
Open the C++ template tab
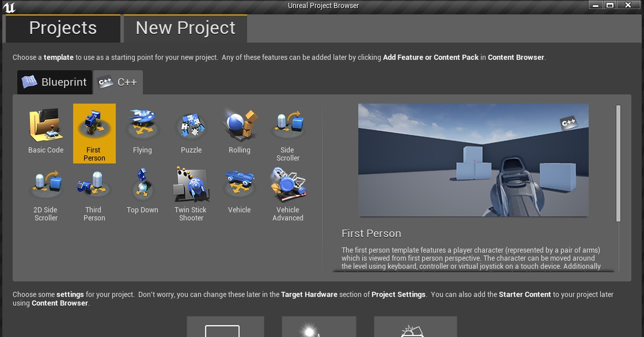(x=118, y=82)
